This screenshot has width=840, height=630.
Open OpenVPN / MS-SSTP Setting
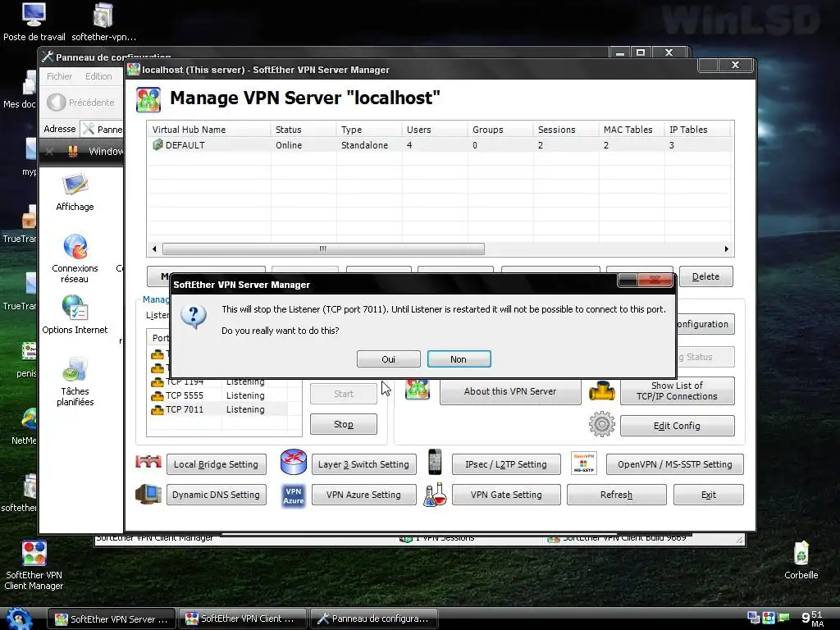coord(675,464)
